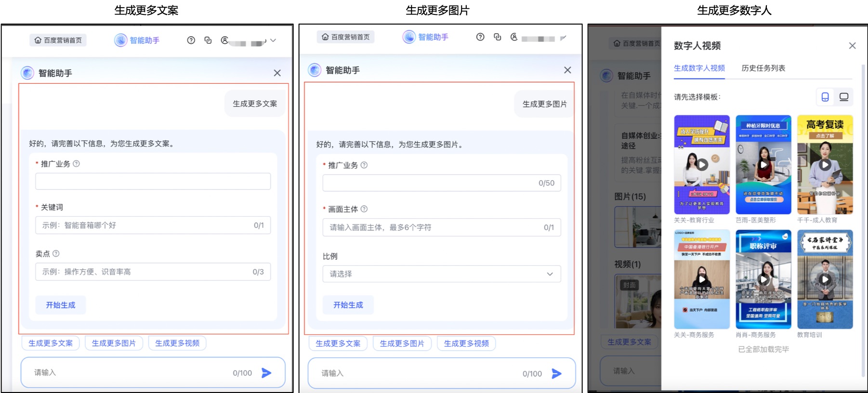Play the 千千-成人教育 template preview
Image resolution: width=868 pixels, height=393 pixels.
(825, 165)
